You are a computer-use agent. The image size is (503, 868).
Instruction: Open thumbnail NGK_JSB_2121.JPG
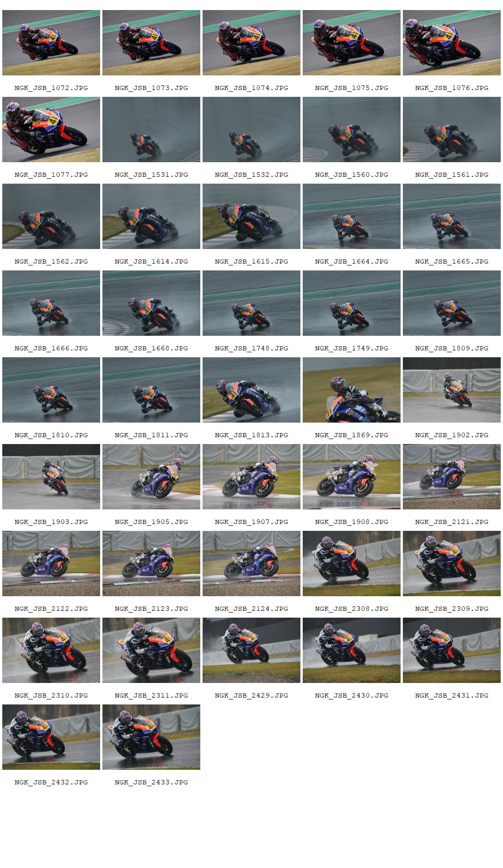(x=452, y=476)
